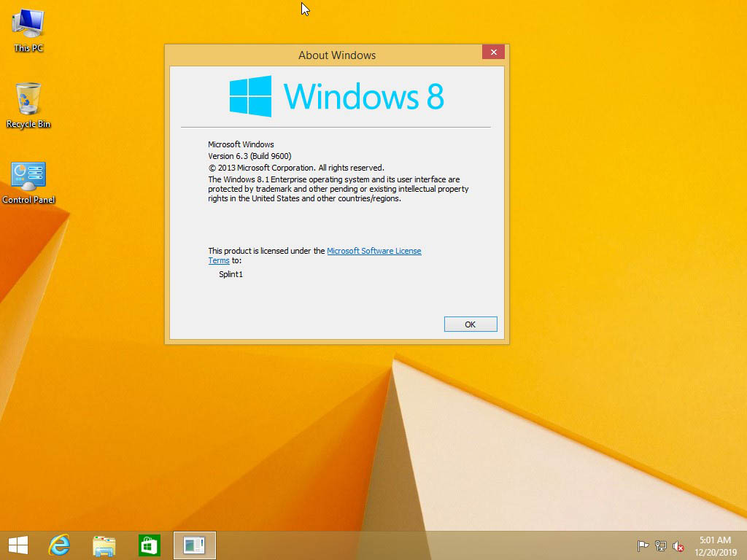Image resolution: width=747 pixels, height=560 pixels.
Task: Close the About Windows dialog
Action: pos(494,52)
